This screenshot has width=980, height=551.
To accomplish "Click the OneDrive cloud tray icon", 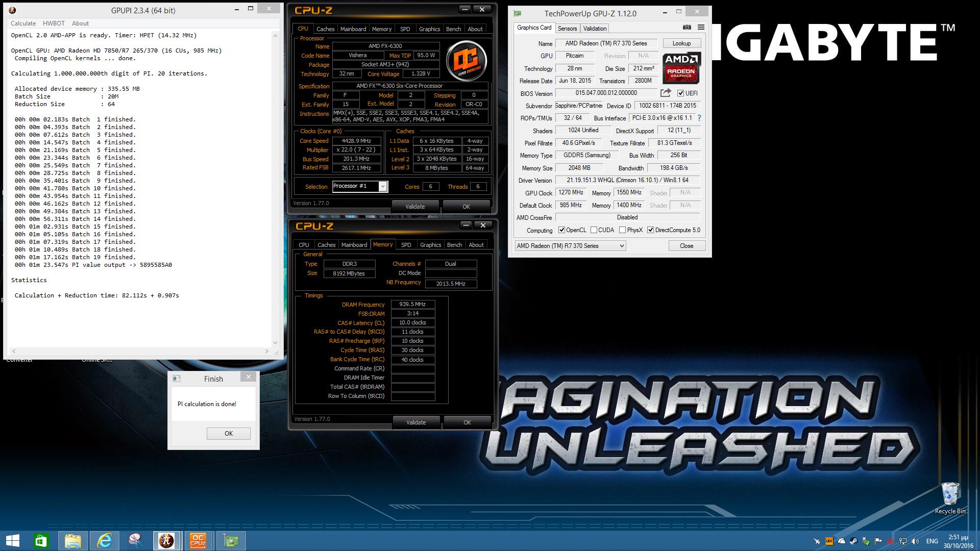I will coord(842,541).
